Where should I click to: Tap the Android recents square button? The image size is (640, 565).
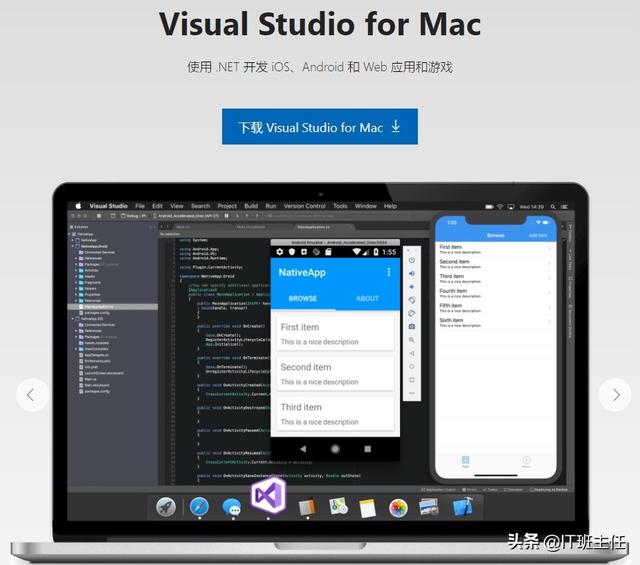coord(367,449)
